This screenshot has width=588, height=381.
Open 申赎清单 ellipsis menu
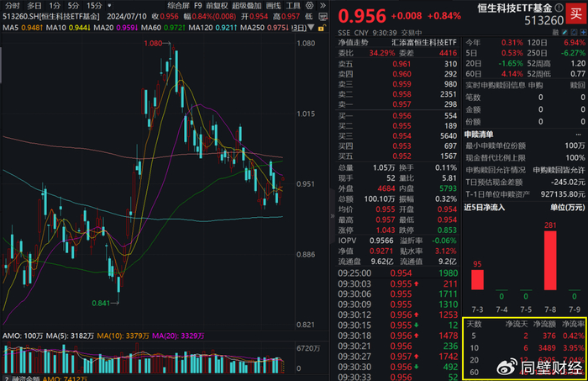click(578, 135)
